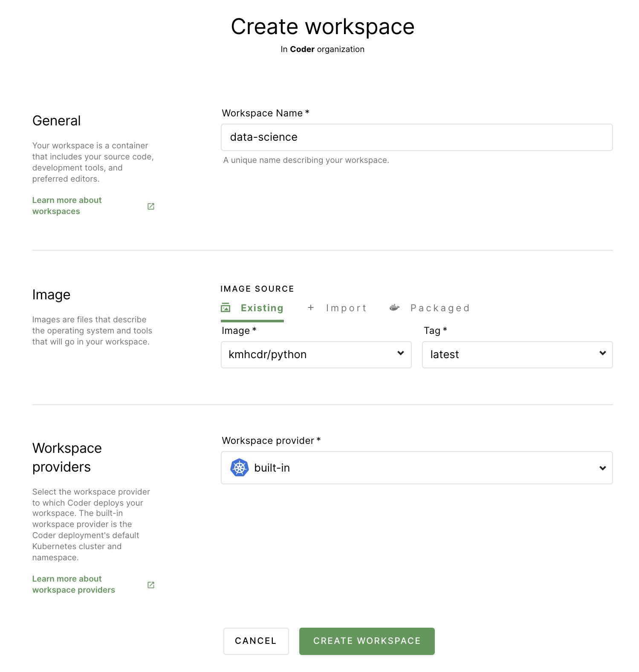Open Learn more about workspaces link
Image resolution: width=639 pixels, height=672 pixels.
coord(67,206)
